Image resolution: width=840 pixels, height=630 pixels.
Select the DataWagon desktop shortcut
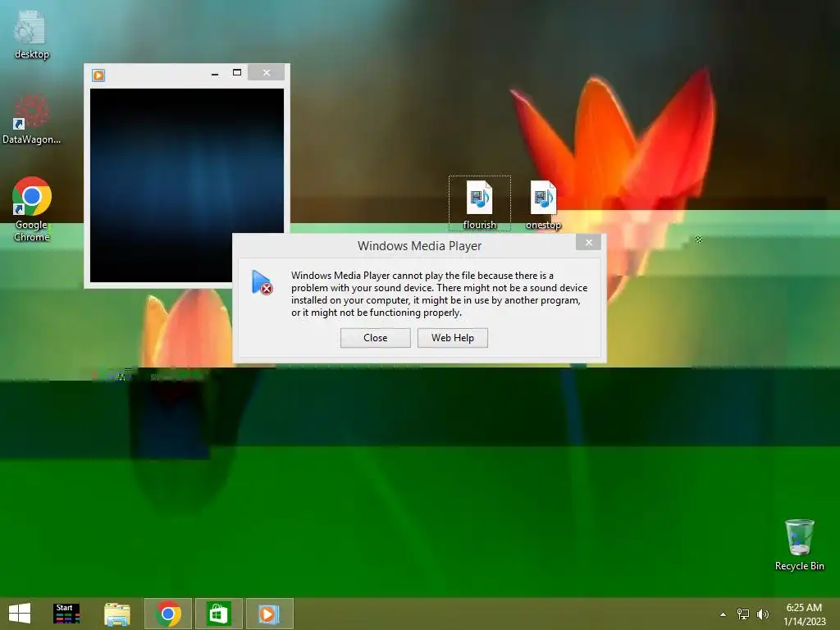pyautogui.click(x=32, y=119)
